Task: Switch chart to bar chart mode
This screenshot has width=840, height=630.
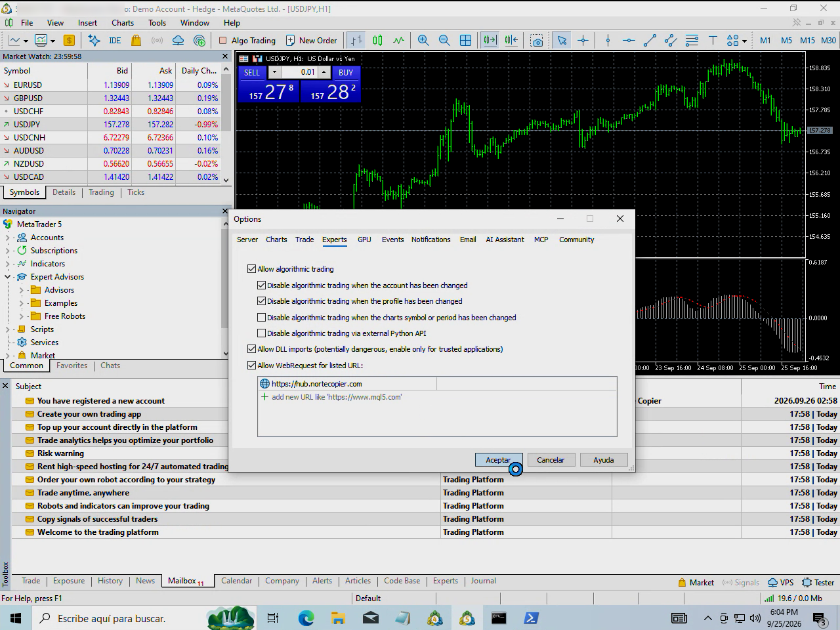Action: (x=356, y=40)
